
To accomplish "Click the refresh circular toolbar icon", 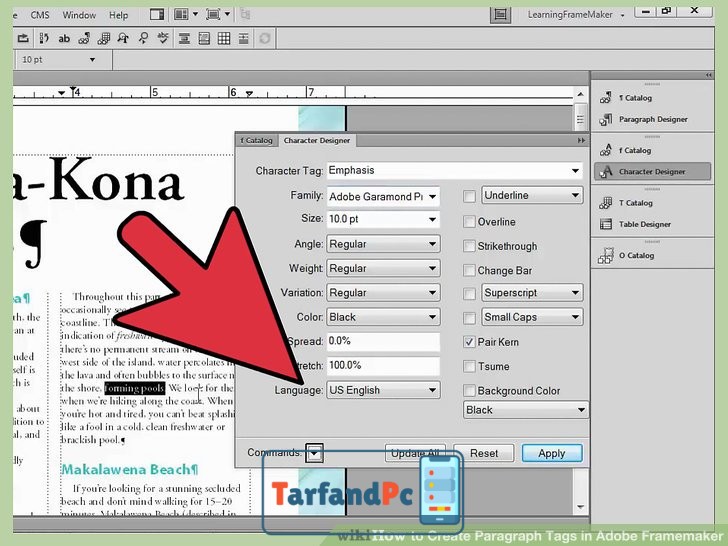I will (265, 39).
